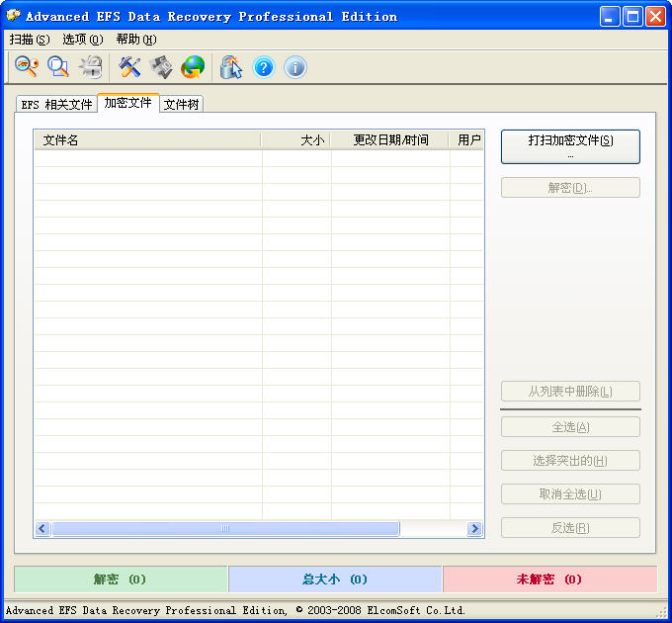Click the padlock with cursor icon
Image resolution: width=672 pixels, height=623 pixels.
[231, 67]
